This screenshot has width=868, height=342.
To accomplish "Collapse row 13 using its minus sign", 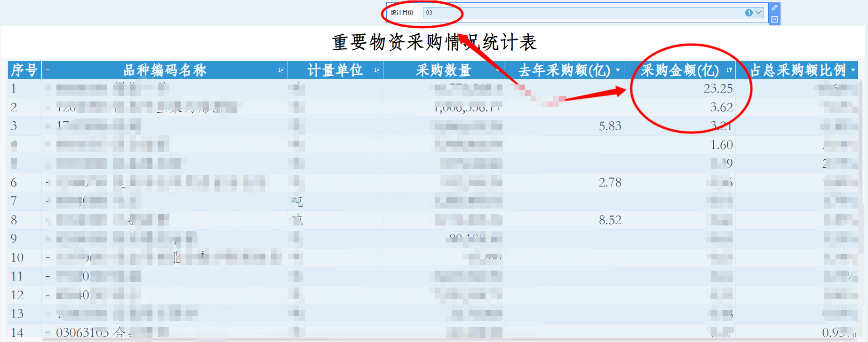I will click(x=48, y=314).
